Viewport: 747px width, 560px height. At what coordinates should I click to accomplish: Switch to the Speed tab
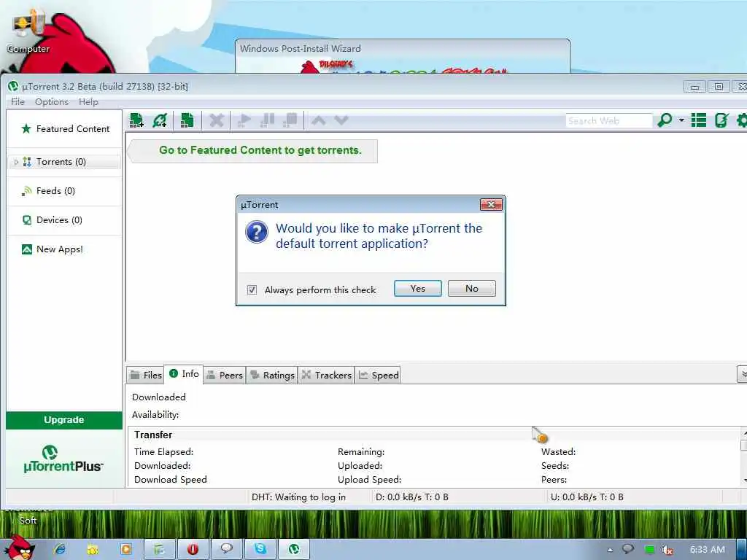click(x=379, y=376)
